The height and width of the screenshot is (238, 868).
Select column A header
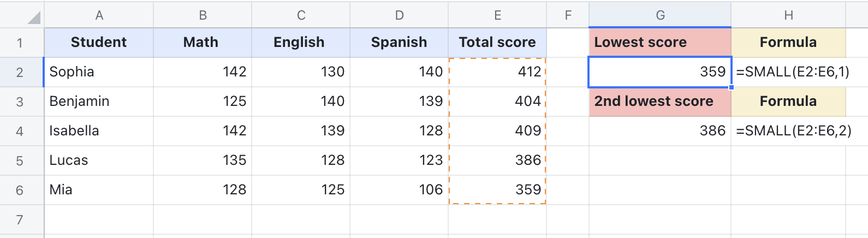99,15
